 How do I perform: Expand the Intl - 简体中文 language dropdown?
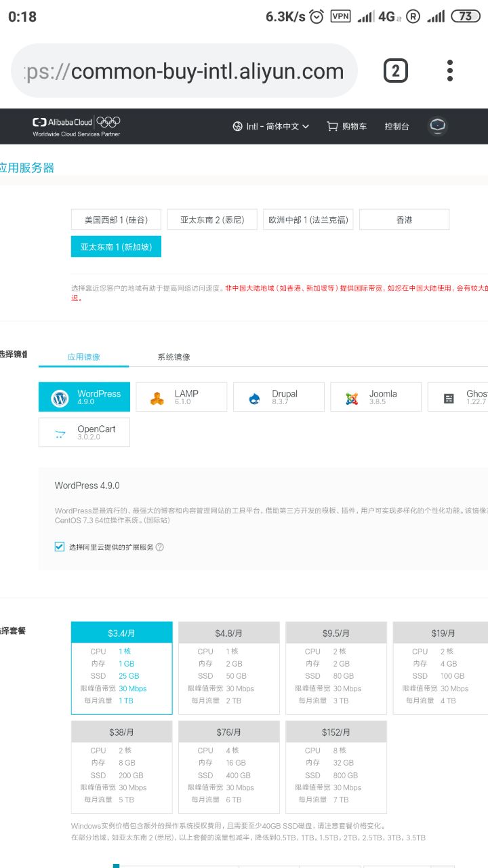[x=271, y=126]
